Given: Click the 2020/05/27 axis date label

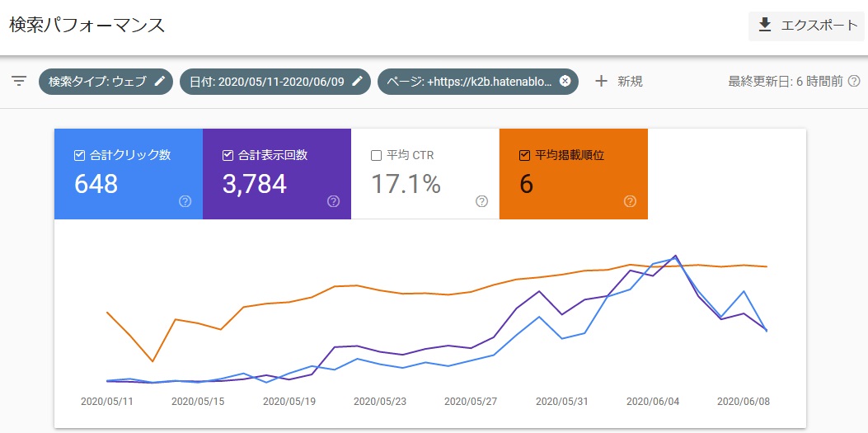Looking at the screenshot, I should click(471, 402).
